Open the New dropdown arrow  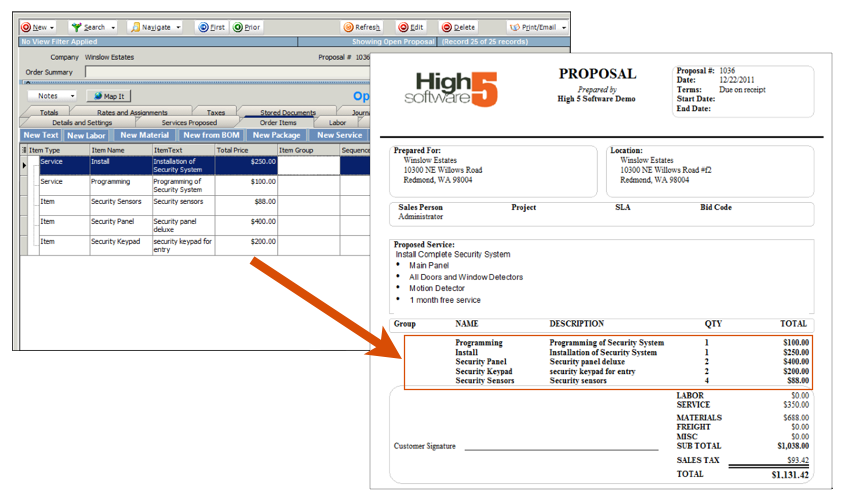(52, 28)
